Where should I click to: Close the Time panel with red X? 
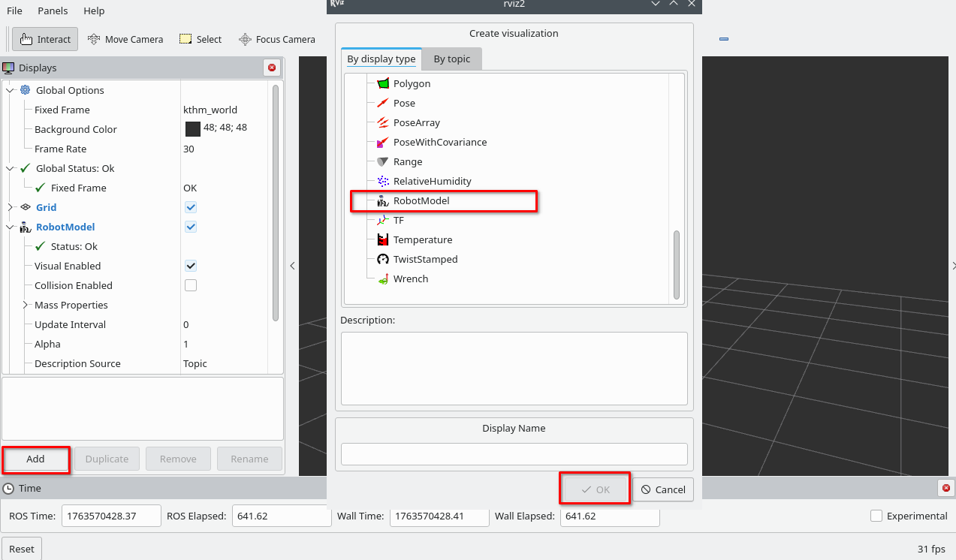946,488
